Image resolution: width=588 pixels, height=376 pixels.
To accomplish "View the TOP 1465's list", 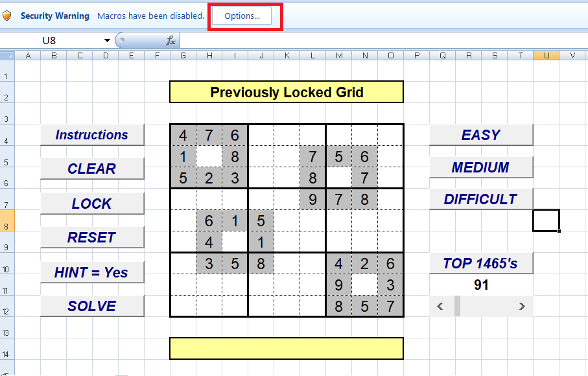I will (x=480, y=263).
